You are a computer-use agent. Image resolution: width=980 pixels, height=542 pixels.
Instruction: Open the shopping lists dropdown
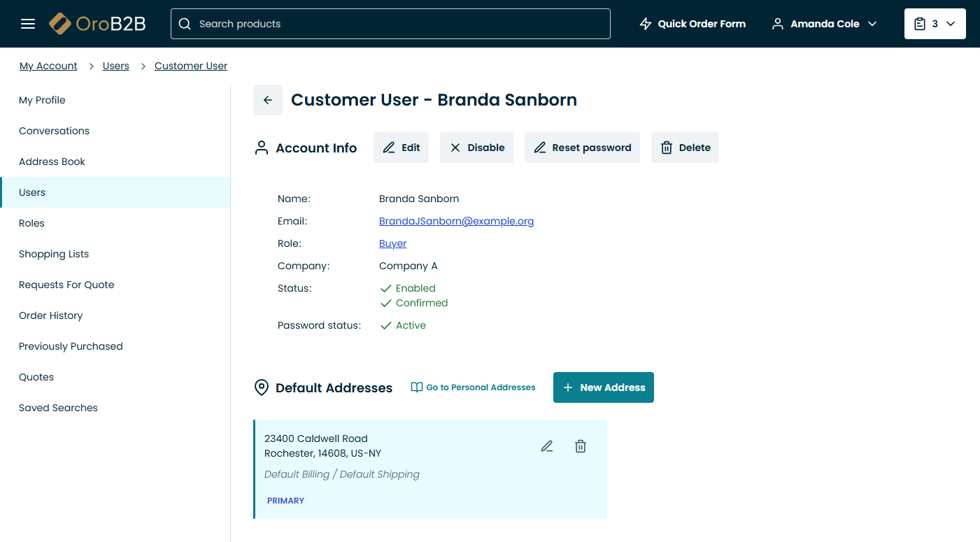coord(935,24)
